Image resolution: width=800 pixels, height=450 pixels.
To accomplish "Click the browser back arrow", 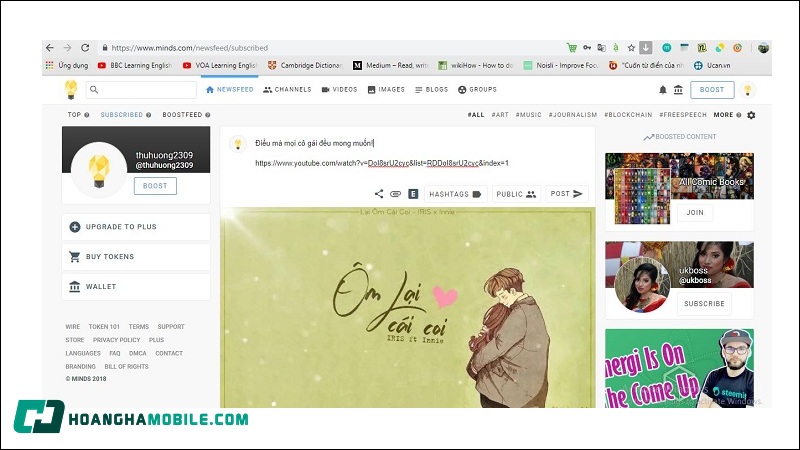I will coord(51,47).
